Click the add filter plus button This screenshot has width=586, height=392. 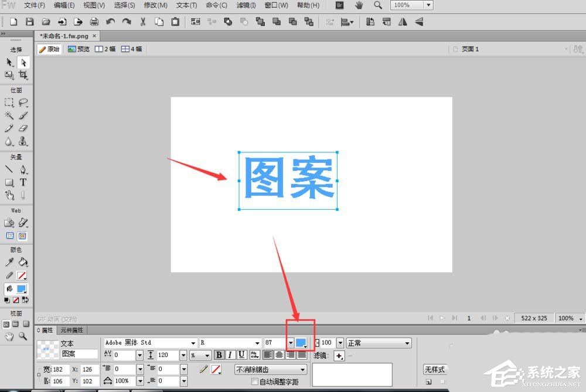(338, 356)
